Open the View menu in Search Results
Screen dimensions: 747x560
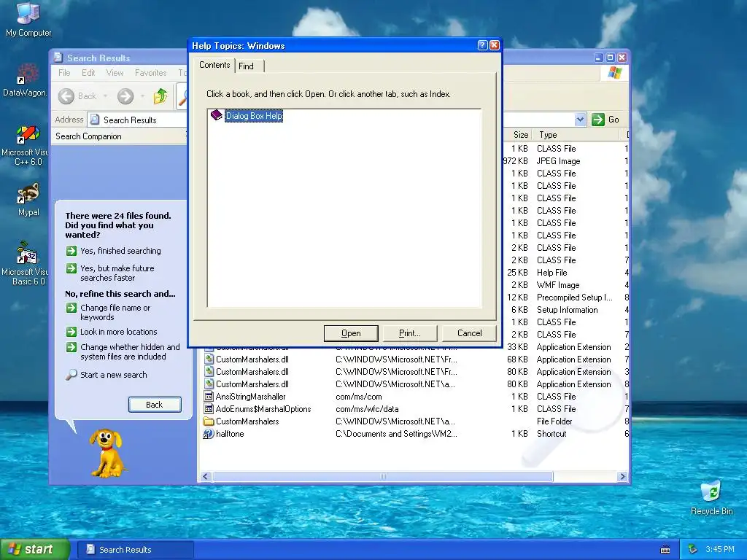point(115,73)
